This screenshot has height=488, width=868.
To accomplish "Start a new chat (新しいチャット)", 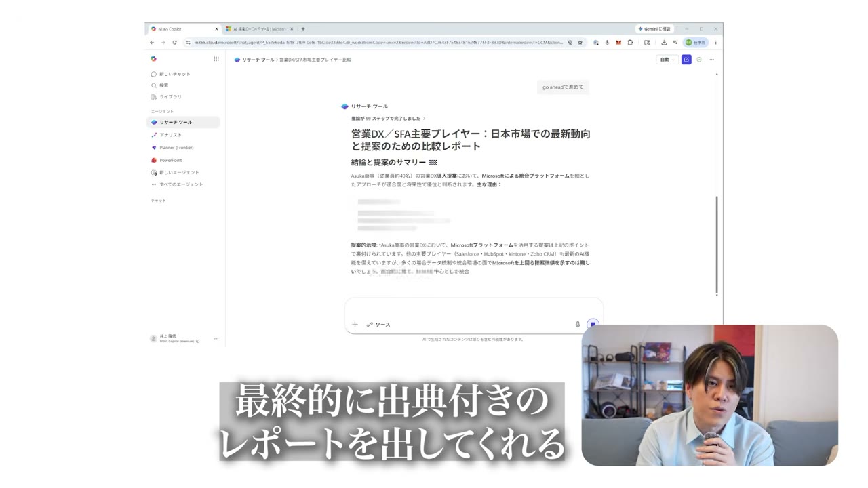I will [x=170, y=74].
